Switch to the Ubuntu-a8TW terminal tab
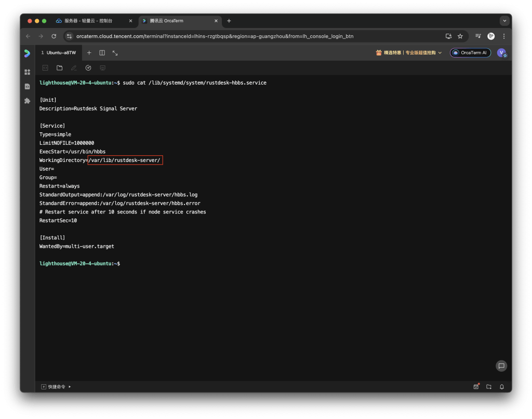Image resolution: width=532 pixels, height=419 pixels. point(59,53)
